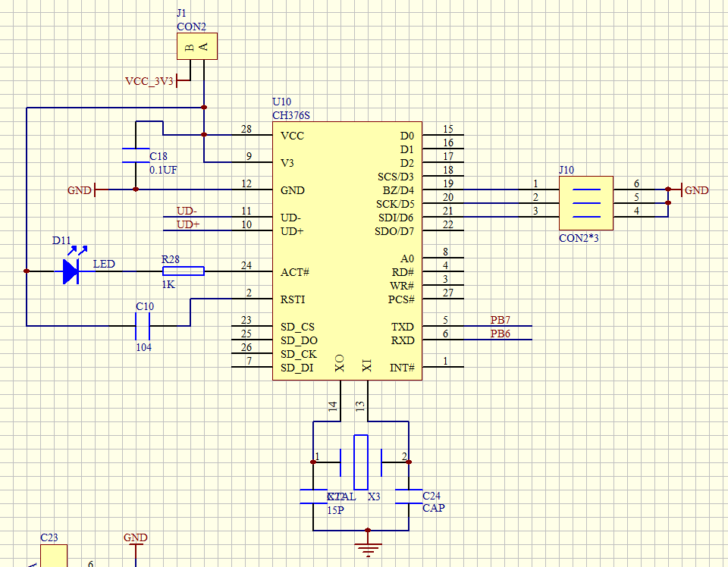Select the C18 designator text
The height and width of the screenshot is (567, 728).
158,156
